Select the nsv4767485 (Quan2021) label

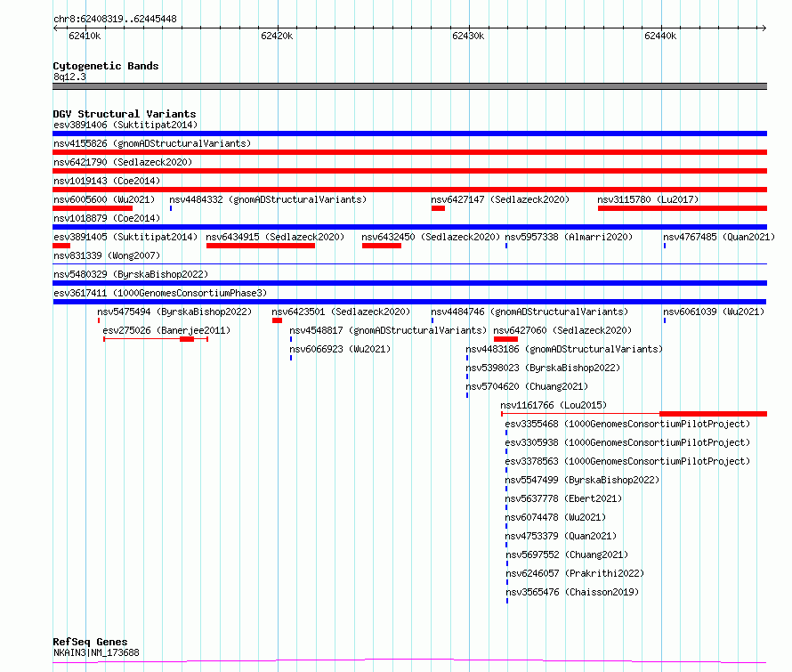(x=719, y=237)
